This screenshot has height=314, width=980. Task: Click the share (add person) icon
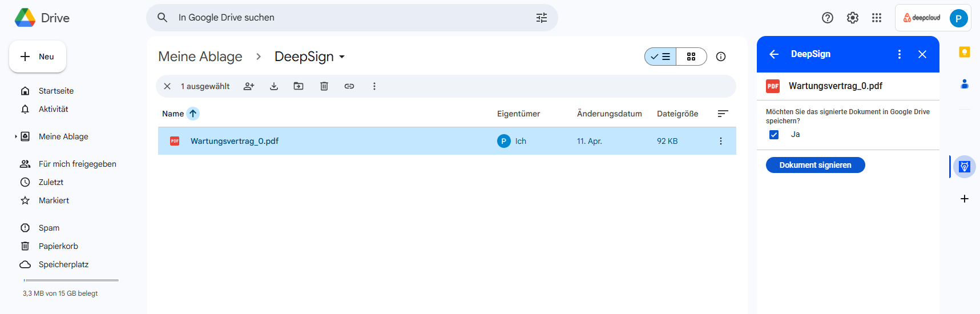pyautogui.click(x=249, y=86)
